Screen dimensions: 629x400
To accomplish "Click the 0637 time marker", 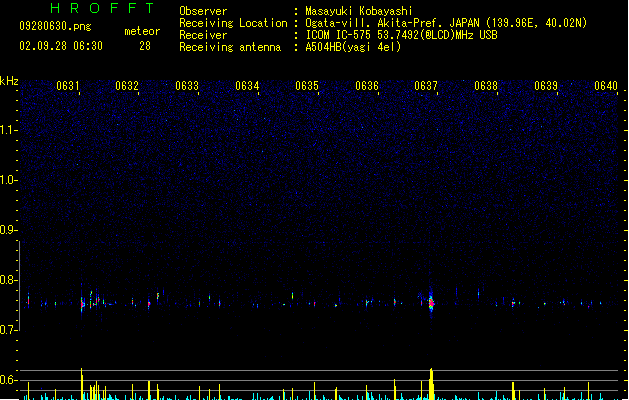I will point(426,86).
